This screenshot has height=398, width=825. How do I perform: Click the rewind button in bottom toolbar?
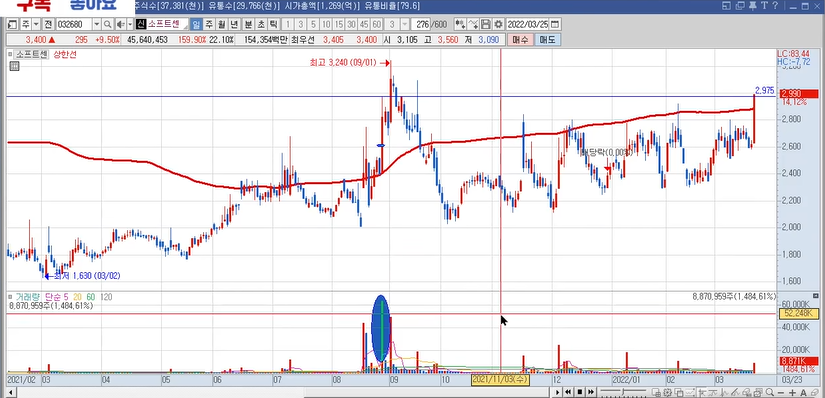pos(568,392)
